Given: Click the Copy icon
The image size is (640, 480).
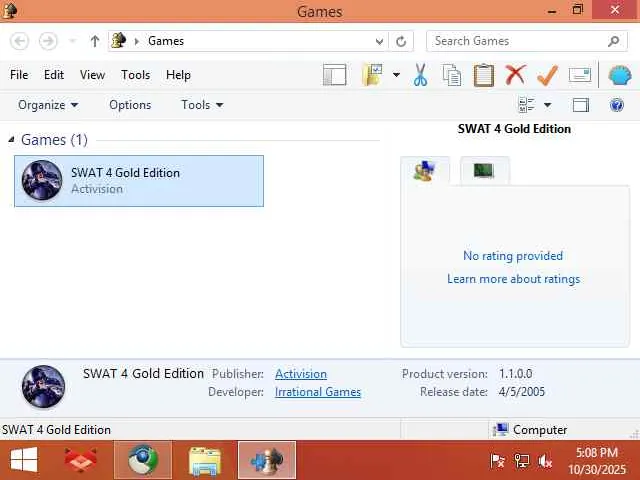Looking at the screenshot, I should tap(452, 75).
